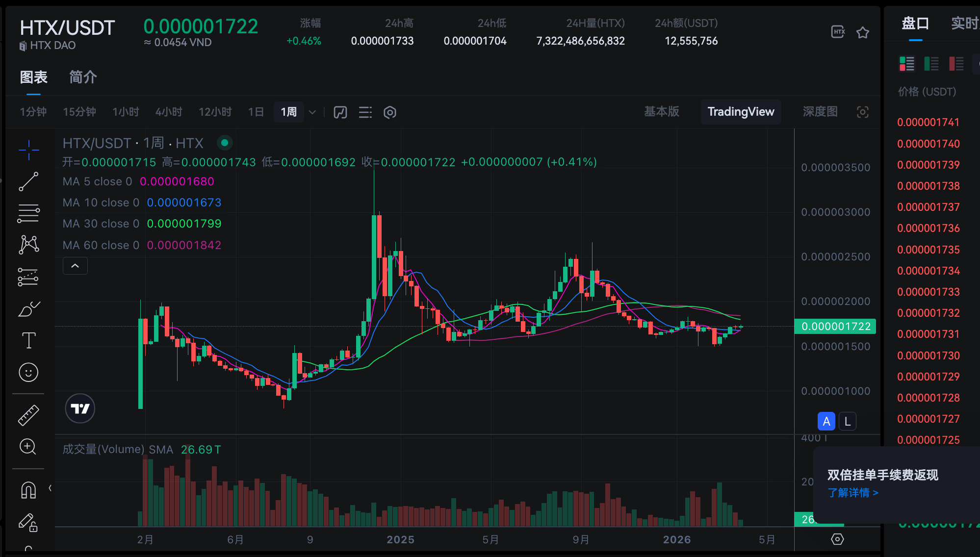Enter fullscreen chart mode

point(862,112)
